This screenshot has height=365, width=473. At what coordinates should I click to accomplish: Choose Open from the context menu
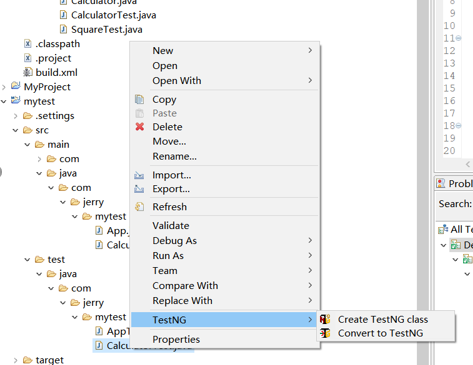coord(225,66)
